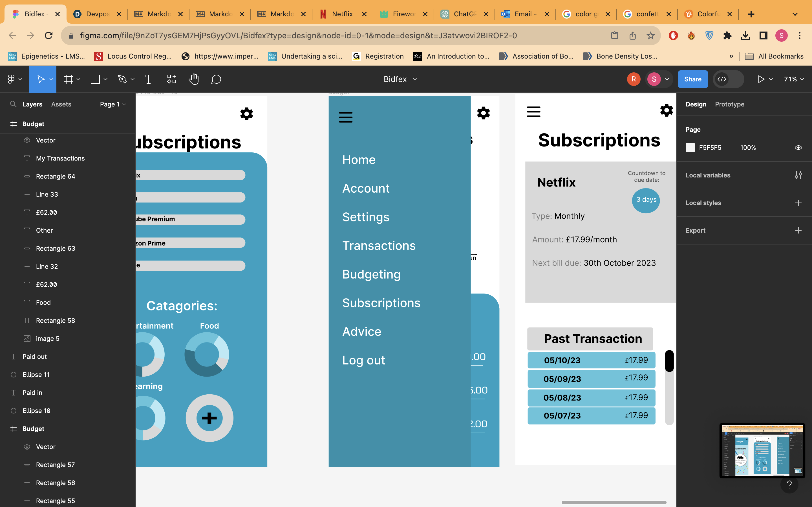This screenshot has width=812, height=507.
Task: Select the Text tool
Action: (148, 79)
